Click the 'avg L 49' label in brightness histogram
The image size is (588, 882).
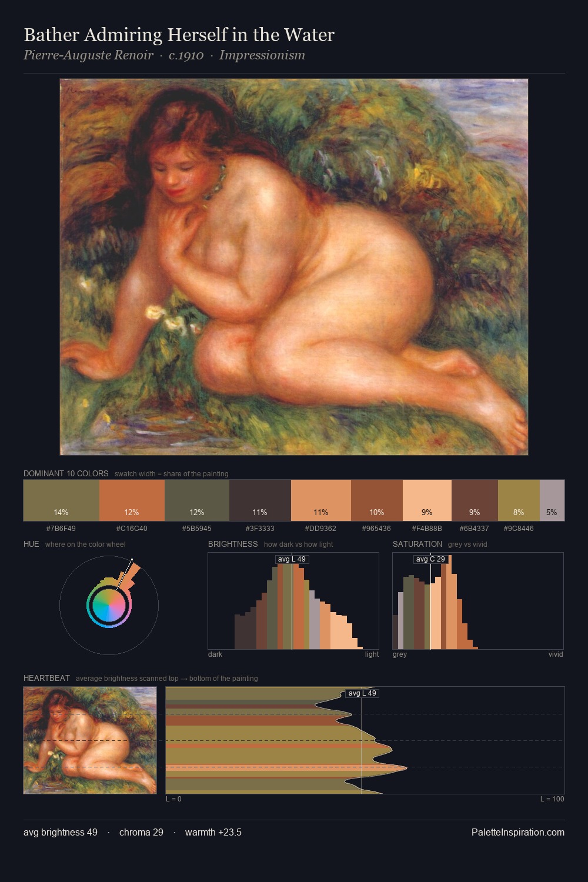(x=292, y=559)
